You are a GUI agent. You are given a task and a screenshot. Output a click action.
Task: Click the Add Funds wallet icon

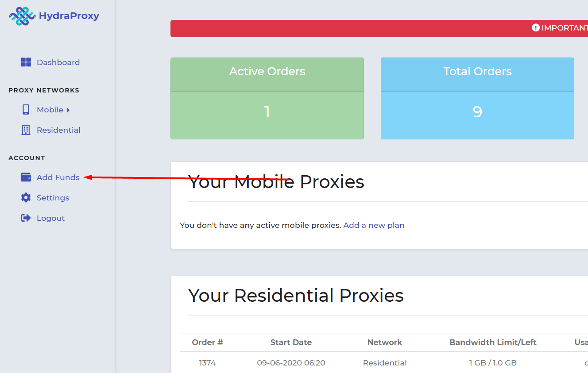(x=26, y=177)
